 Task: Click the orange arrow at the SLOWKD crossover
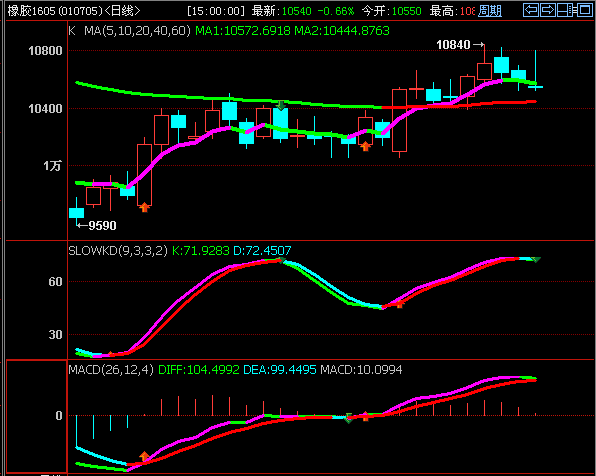(399, 304)
